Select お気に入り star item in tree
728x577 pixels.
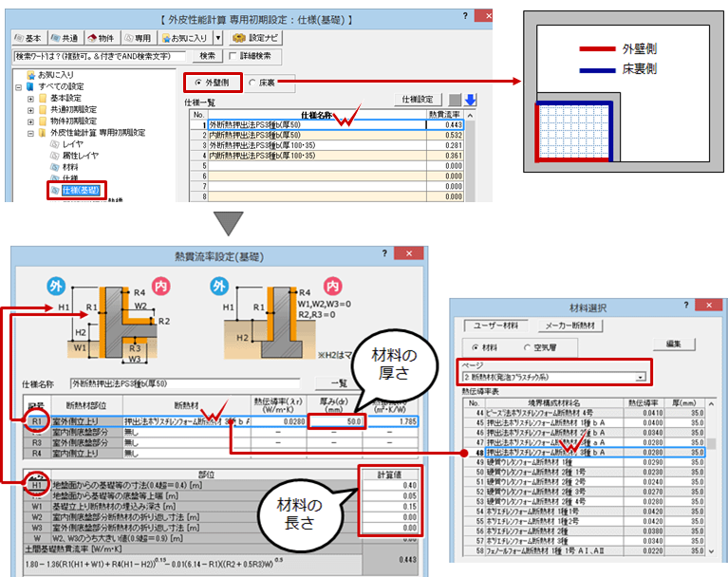[50, 75]
